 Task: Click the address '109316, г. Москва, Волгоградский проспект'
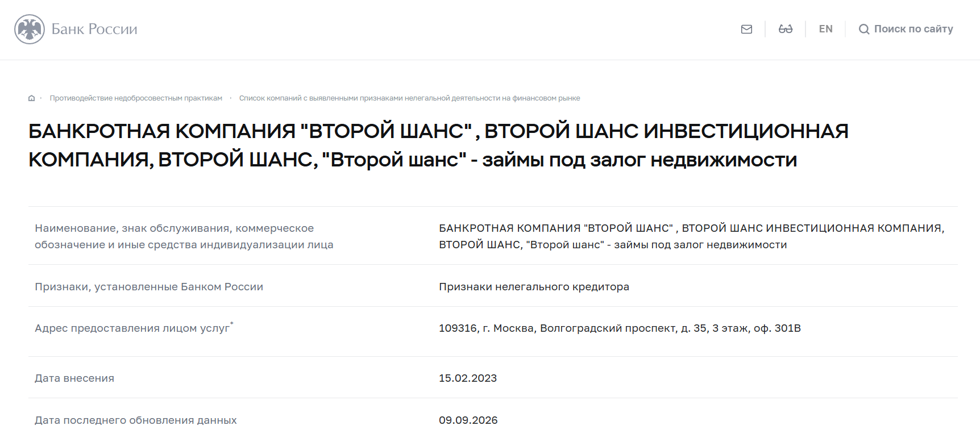click(x=620, y=328)
